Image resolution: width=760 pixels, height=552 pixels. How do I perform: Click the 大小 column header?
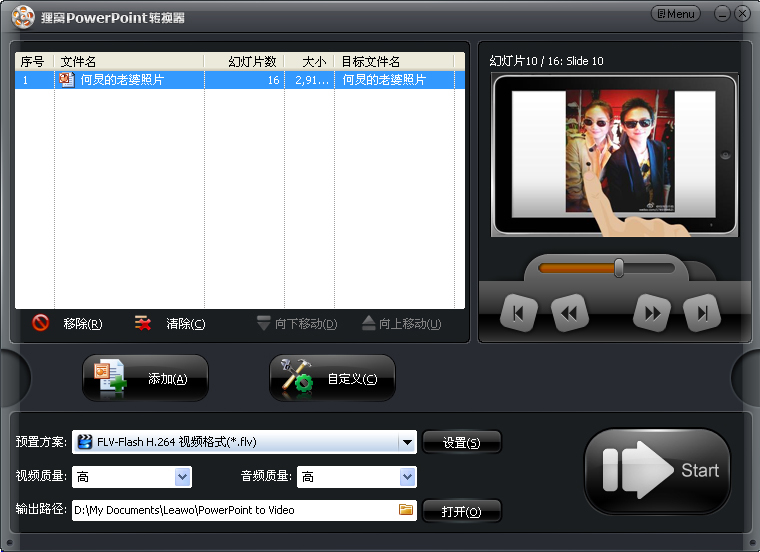pos(309,62)
